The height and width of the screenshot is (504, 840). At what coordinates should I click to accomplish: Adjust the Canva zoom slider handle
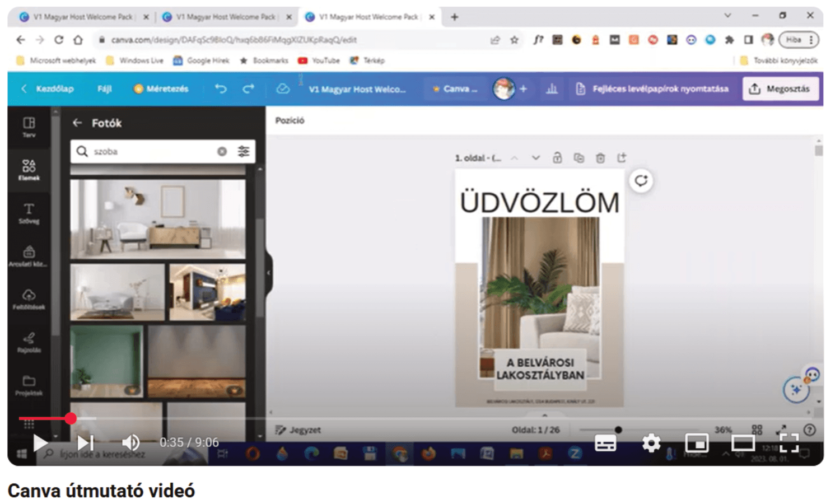click(618, 430)
